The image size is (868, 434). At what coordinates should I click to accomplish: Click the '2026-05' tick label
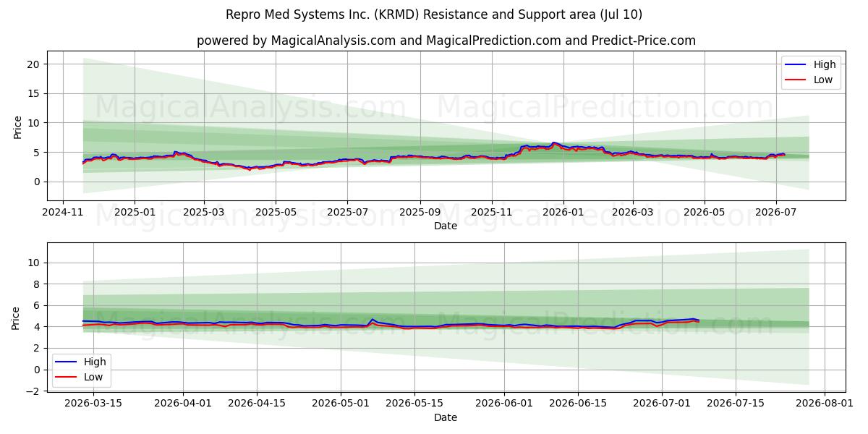tap(705, 212)
